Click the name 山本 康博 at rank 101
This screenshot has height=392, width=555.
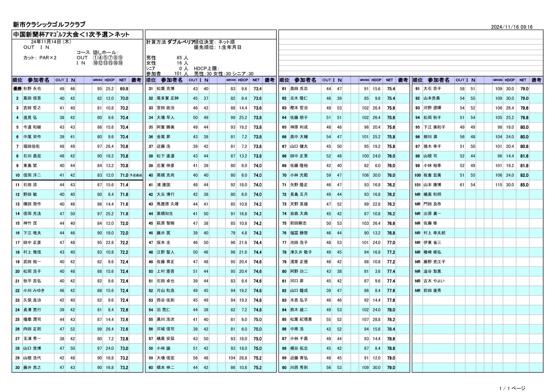pyautogui.click(x=432, y=185)
